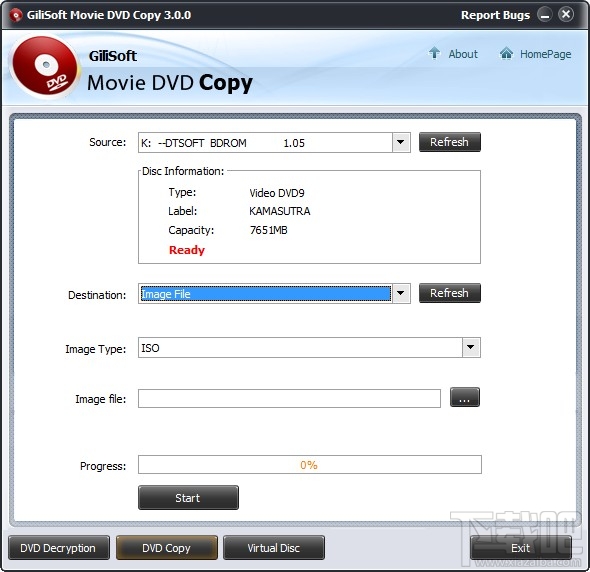Click the KAMASUTRA label value

point(280,211)
